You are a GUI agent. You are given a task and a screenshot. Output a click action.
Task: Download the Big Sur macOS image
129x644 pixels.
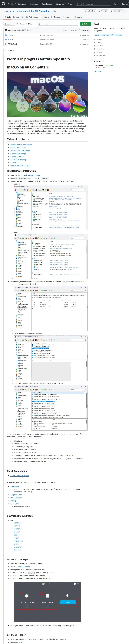click(x=17, y=532)
